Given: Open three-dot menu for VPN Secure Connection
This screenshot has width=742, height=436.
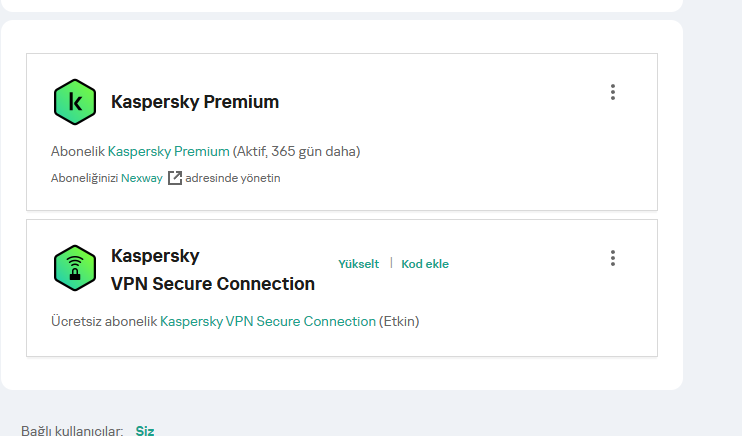Looking at the screenshot, I should (613, 258).
